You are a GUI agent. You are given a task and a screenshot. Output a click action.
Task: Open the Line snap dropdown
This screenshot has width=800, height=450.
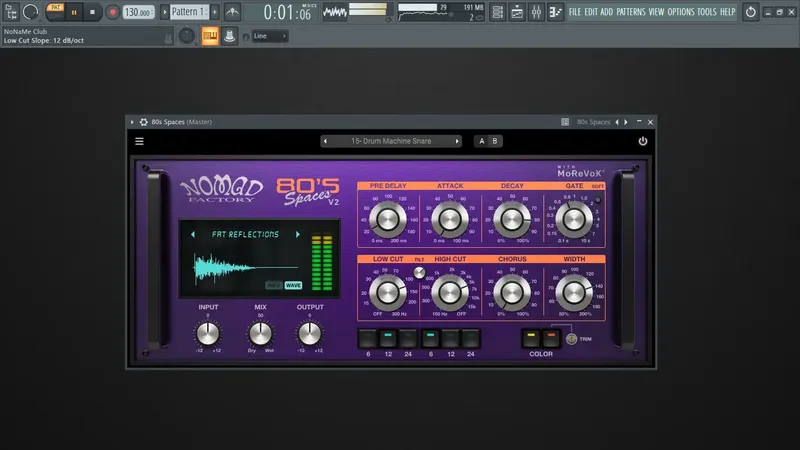coord(270,36)
